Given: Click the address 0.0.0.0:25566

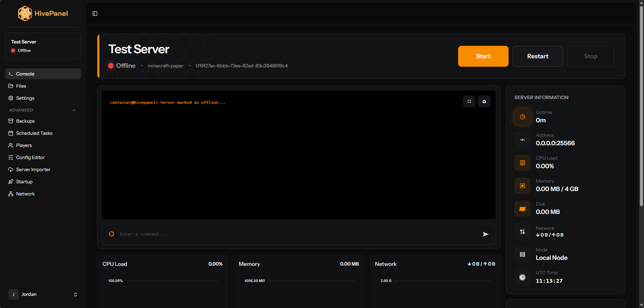Looking at the screenshot, I should pyautogui.click(x=555, y=143).
